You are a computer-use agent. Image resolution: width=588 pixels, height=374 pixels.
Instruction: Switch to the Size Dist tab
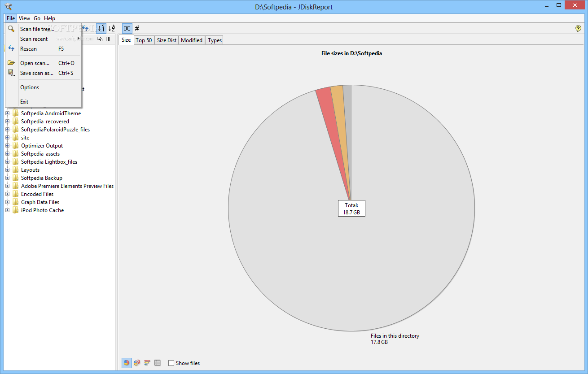pyautogui.click(x=167, y=40)
